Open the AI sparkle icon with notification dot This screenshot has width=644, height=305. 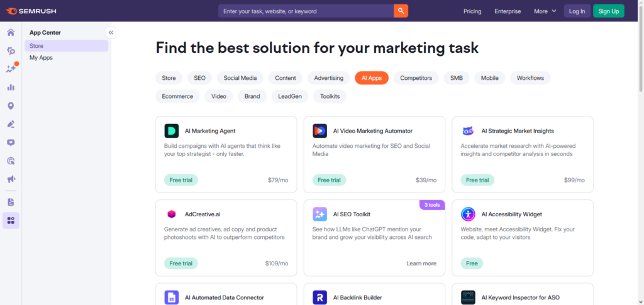[11, 69]
